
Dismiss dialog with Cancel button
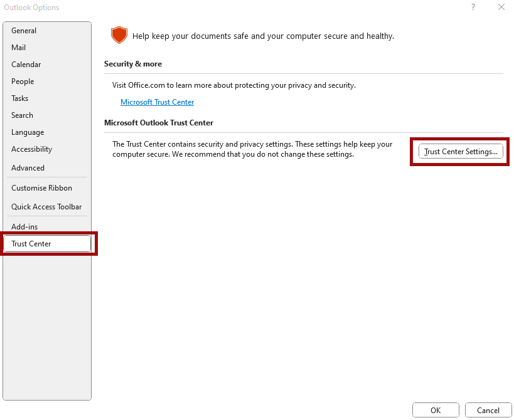tap(488, 410)
